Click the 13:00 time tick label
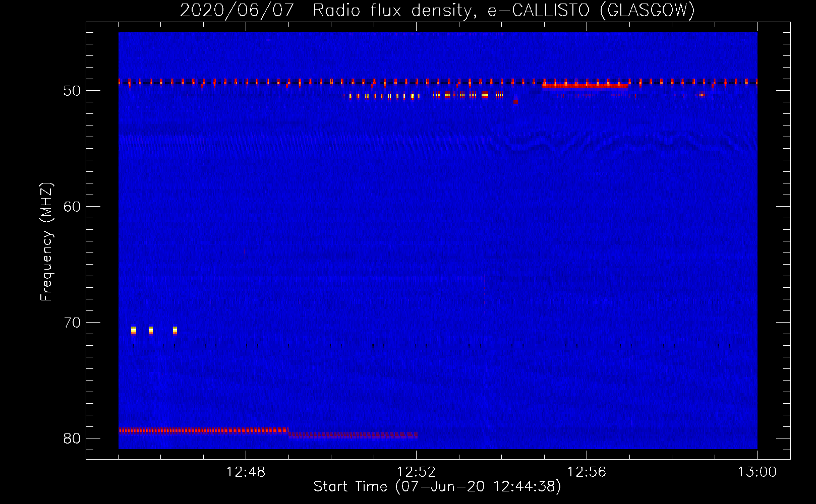Image resolution: width=816 pixels, height=504 pixels. pos(757,472)
